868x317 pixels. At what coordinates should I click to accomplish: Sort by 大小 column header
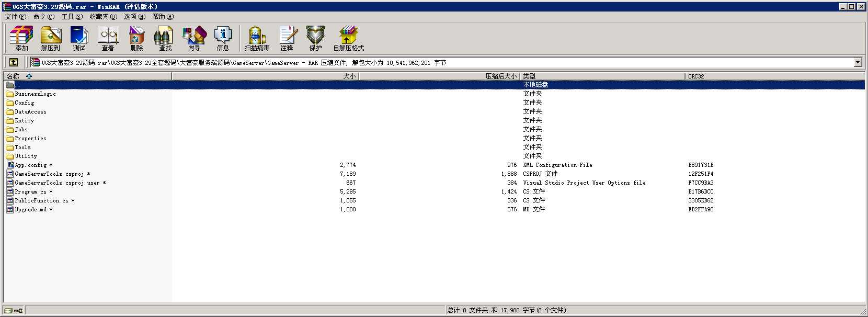(265, 76)
